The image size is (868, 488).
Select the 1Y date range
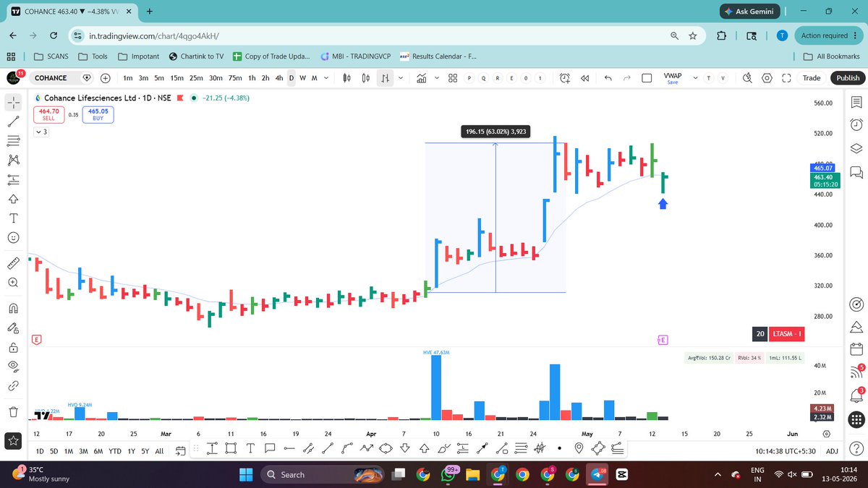click(130, 450)
